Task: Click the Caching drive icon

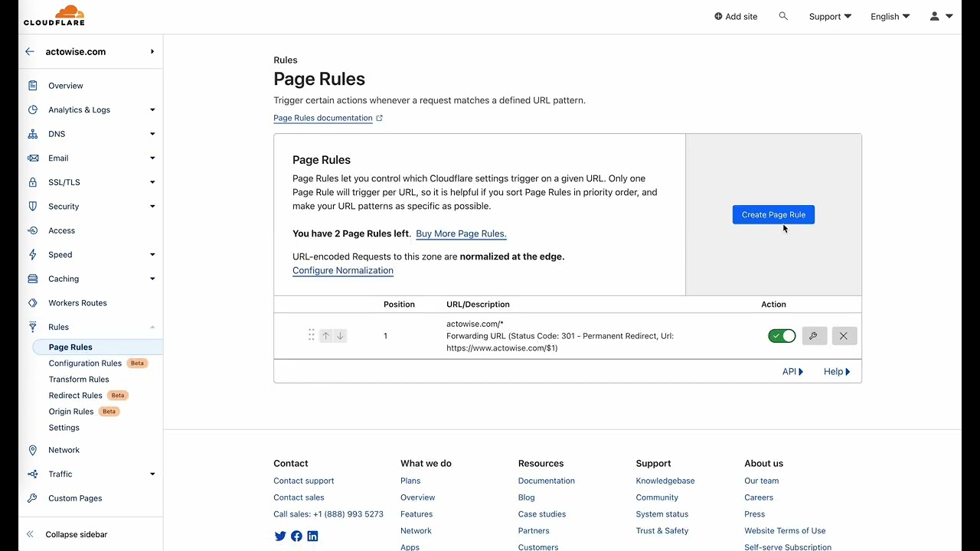Action: [32, 279]
